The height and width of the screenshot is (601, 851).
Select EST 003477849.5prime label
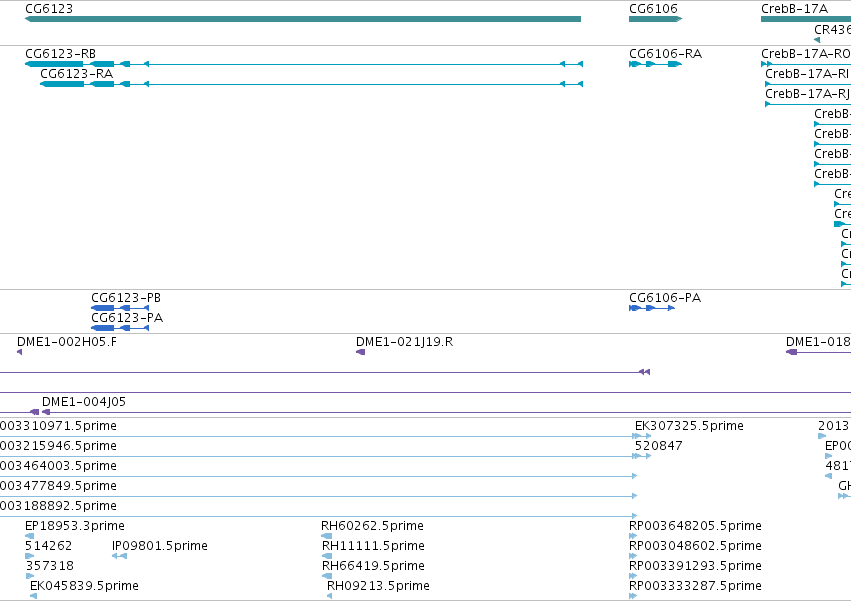pos(58,486)
